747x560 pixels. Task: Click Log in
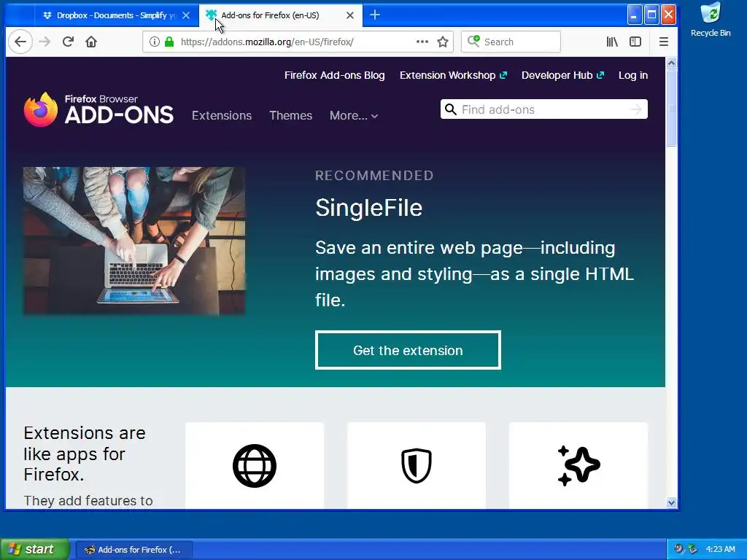[633, 75]
